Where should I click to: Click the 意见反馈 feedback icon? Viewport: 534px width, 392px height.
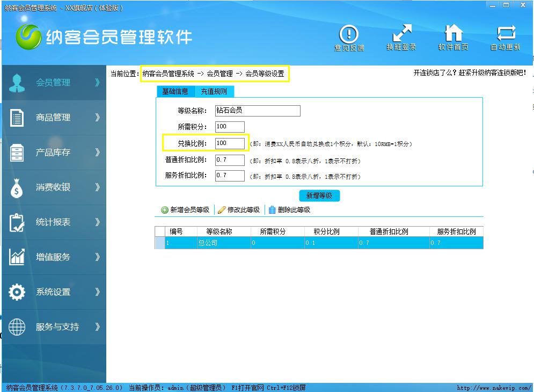(349, 34)
